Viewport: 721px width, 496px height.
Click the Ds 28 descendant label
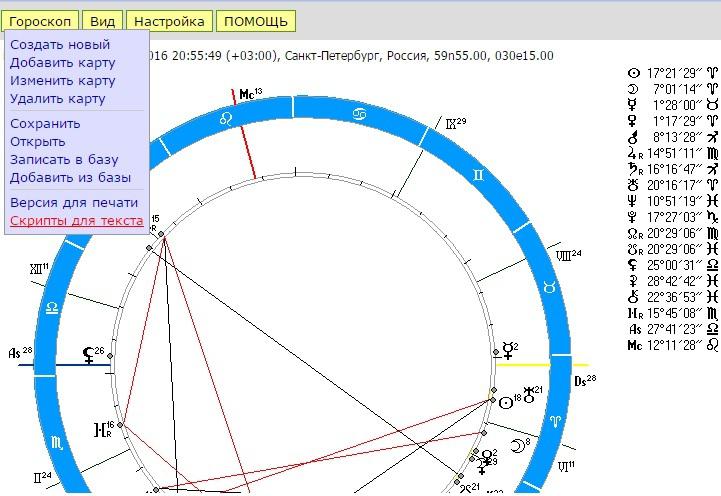[x=585, y=381]
